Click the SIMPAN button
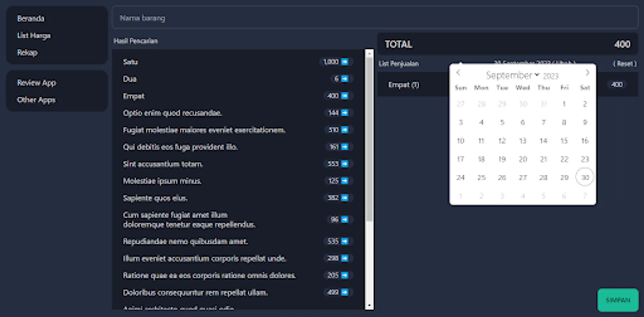Image resolution: width=644 pixels, height=317 pixels. point(618,300)
